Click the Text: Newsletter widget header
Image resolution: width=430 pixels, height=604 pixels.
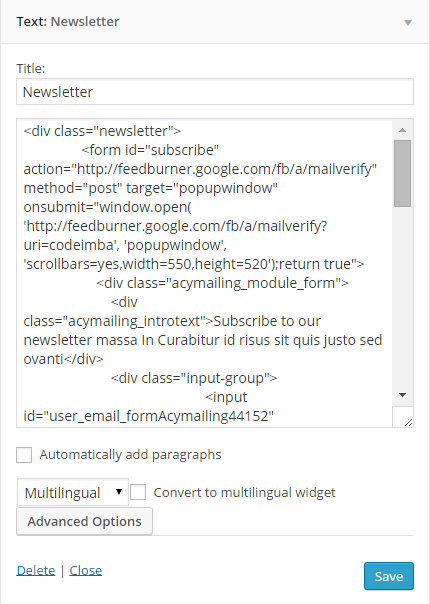click(x=215, y=22)
